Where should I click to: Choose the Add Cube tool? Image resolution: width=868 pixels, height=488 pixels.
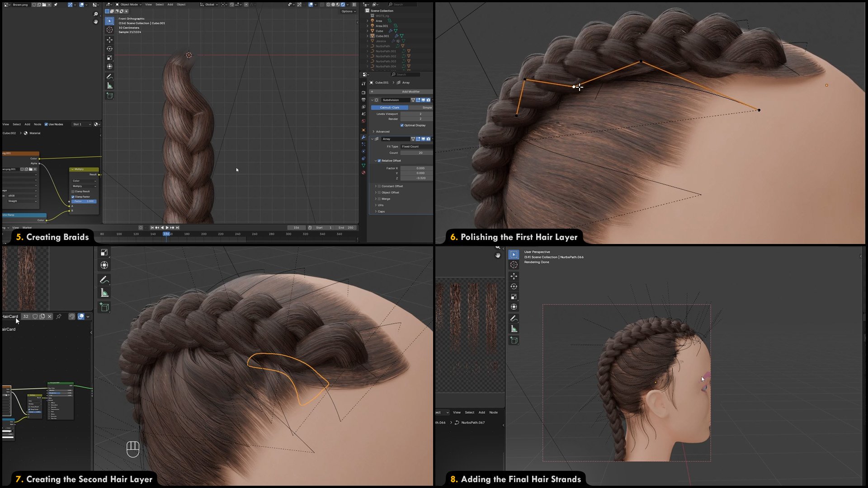(109, 96)
